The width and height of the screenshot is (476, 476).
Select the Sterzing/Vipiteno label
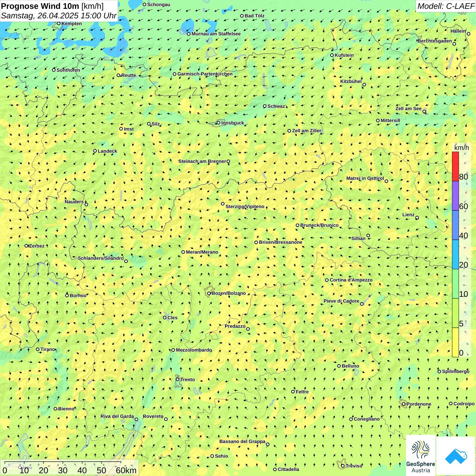coord(245,206)
